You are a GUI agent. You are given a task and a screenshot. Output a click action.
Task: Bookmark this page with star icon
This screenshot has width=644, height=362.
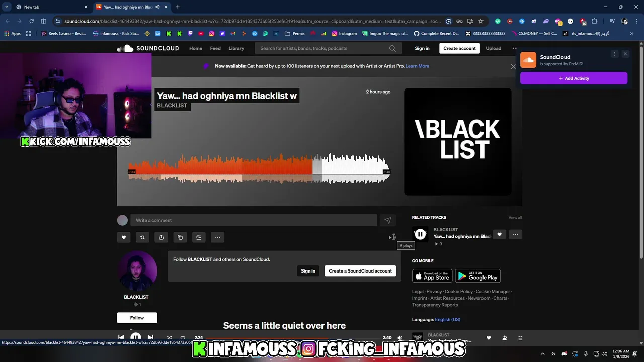tap(481, 21)
